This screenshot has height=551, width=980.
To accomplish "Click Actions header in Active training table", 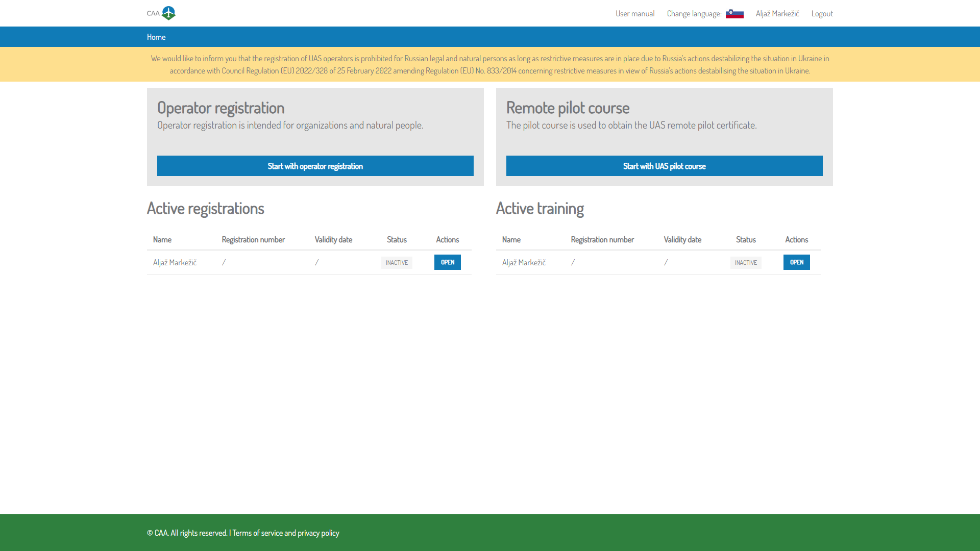I will (797, 240).
